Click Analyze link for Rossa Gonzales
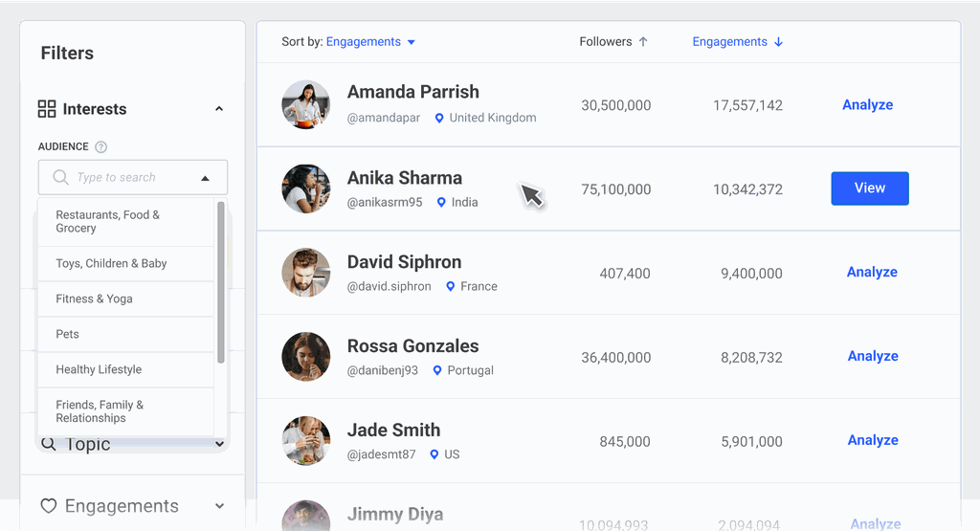 (x=872, y=356)
